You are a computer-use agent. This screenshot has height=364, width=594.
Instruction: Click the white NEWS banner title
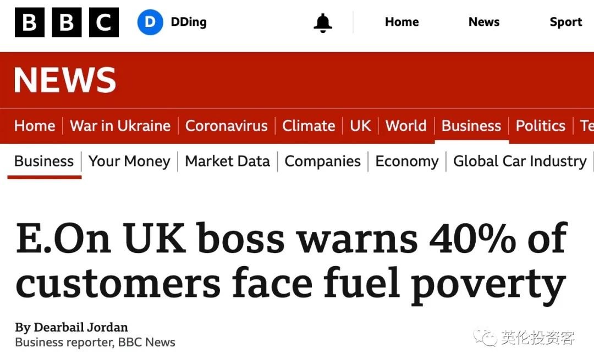coord(65,80)
